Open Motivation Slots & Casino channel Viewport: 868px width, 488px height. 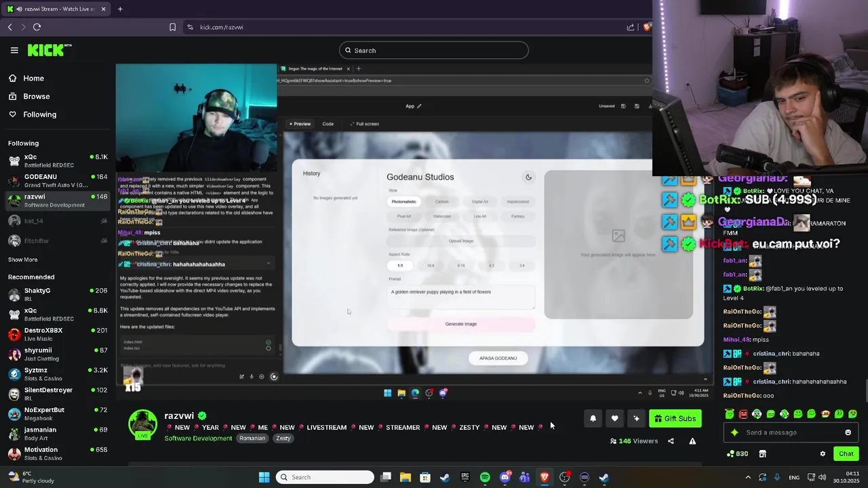coord(58,453)
